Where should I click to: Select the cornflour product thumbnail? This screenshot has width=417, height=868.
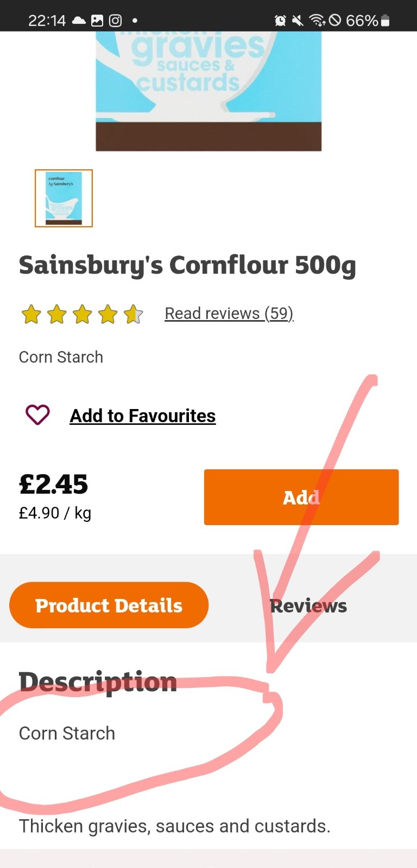pyautogui.click(x=64, y=198)
